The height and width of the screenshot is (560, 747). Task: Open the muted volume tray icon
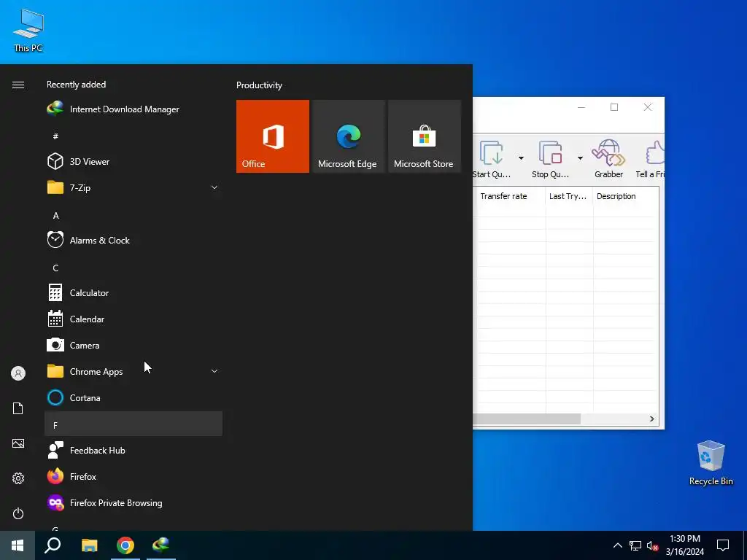pos(653,545)
